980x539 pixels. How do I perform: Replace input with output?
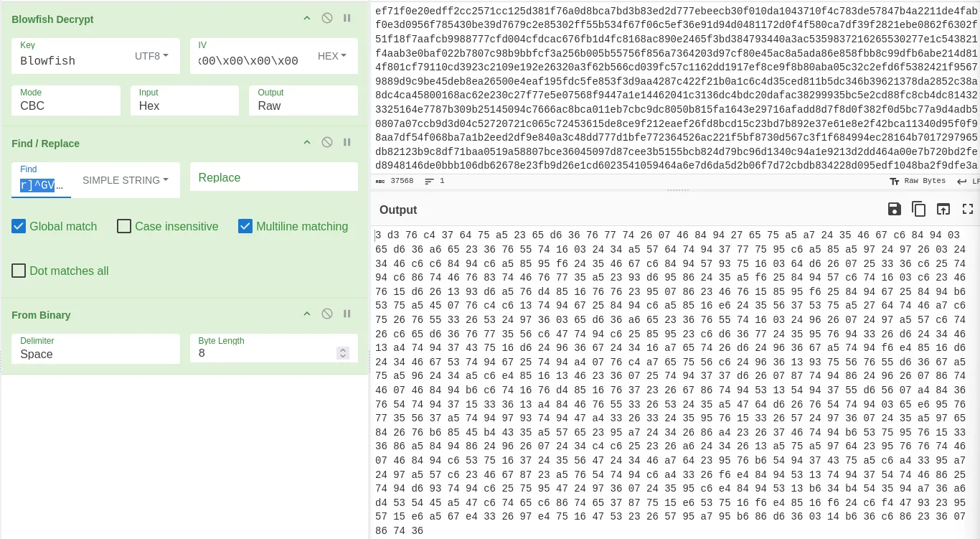pyautogui.click(x=943, y=210)
